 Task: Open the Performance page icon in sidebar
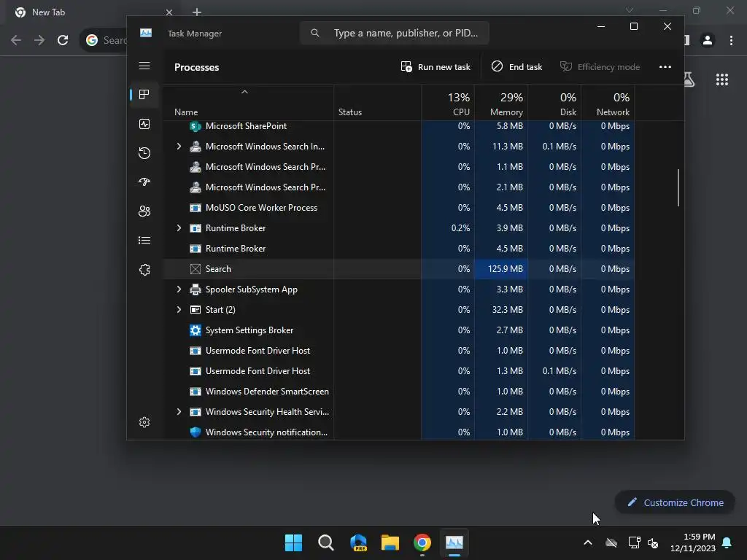[x=144, y=124]
